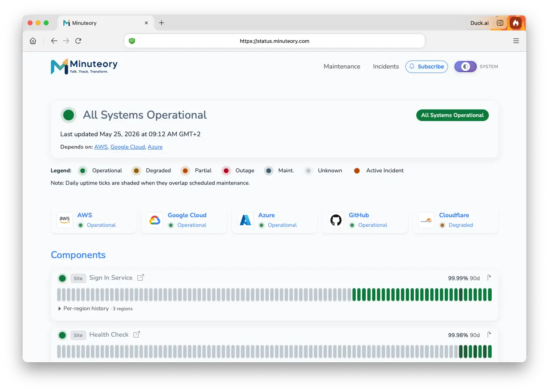
Task: Reload the page with refresh icon
Action: [78, 41]
